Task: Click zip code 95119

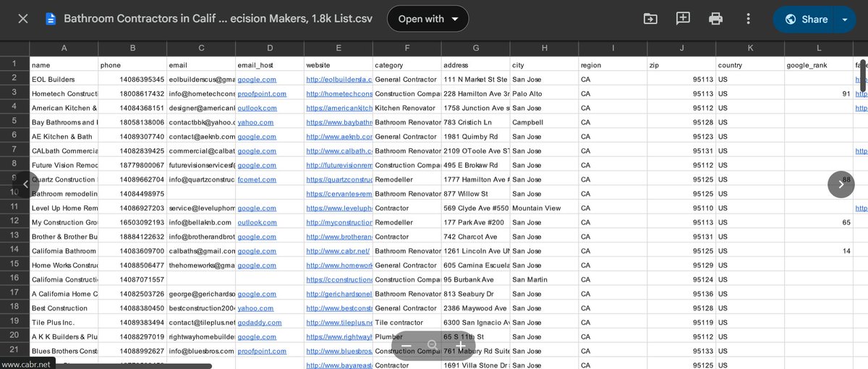Action: tap(681, 323)
